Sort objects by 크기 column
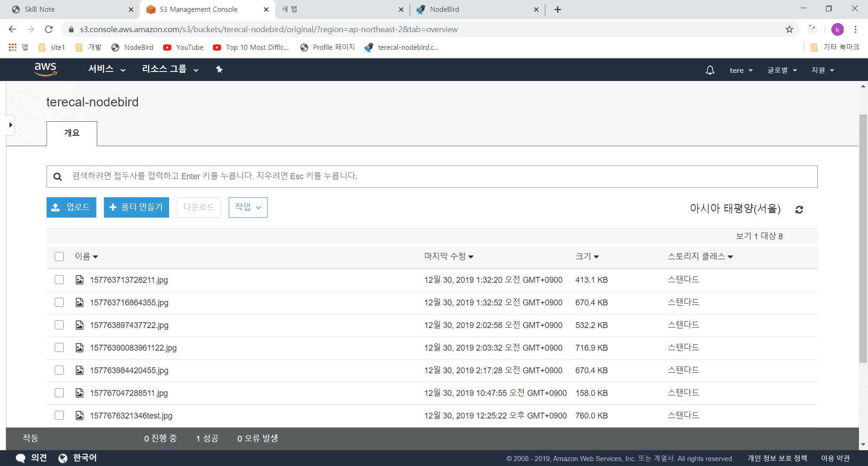Image resolution: width=868 pixels, height=466 pixels. tap(587, 257)
